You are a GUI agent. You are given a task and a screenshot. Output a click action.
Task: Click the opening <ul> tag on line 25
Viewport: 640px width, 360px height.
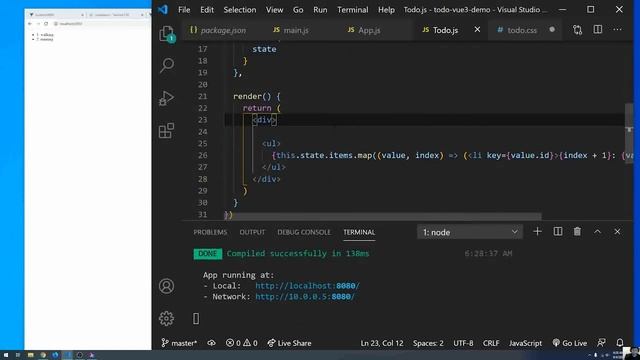click(271, 144)
